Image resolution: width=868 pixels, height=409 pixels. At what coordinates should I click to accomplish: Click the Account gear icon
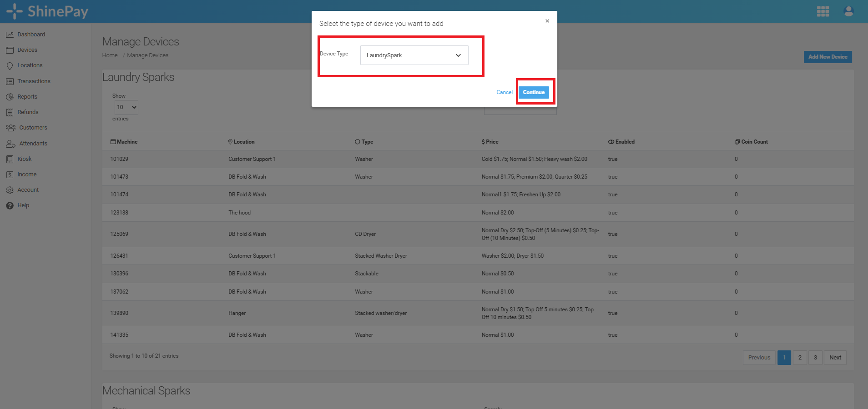click(x=10, y=190)
